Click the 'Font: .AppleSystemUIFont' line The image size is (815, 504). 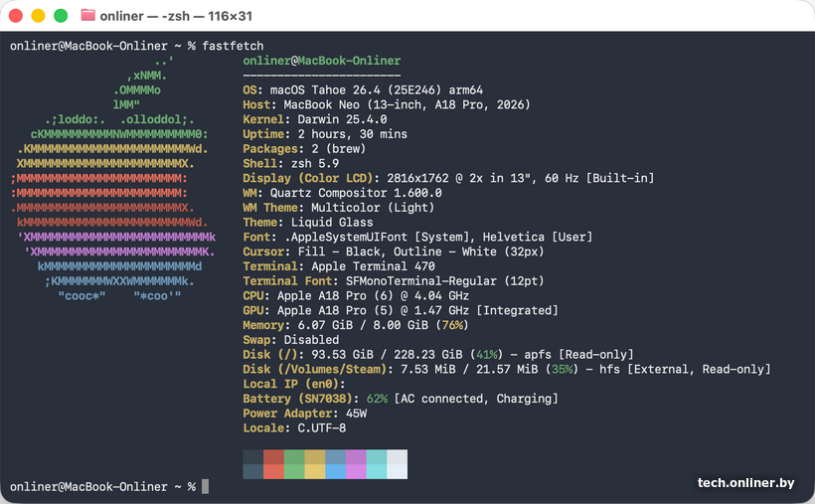pyautogui.click(x=417, y=238)
